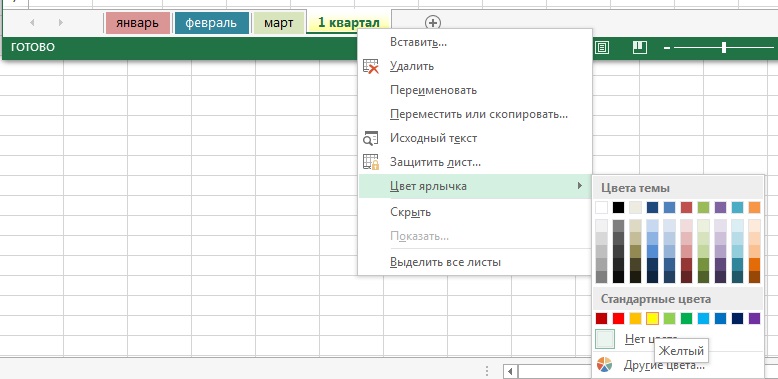778x379 pixels.
Task: Pick the dark blue theme color in top row
Action: (x=652, y=207)
